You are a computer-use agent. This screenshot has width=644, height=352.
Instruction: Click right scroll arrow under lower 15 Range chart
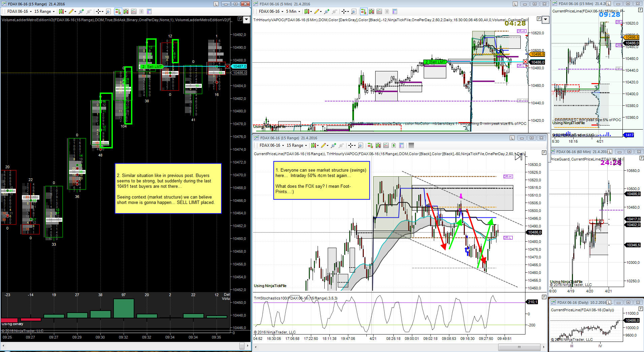[544, 347]
